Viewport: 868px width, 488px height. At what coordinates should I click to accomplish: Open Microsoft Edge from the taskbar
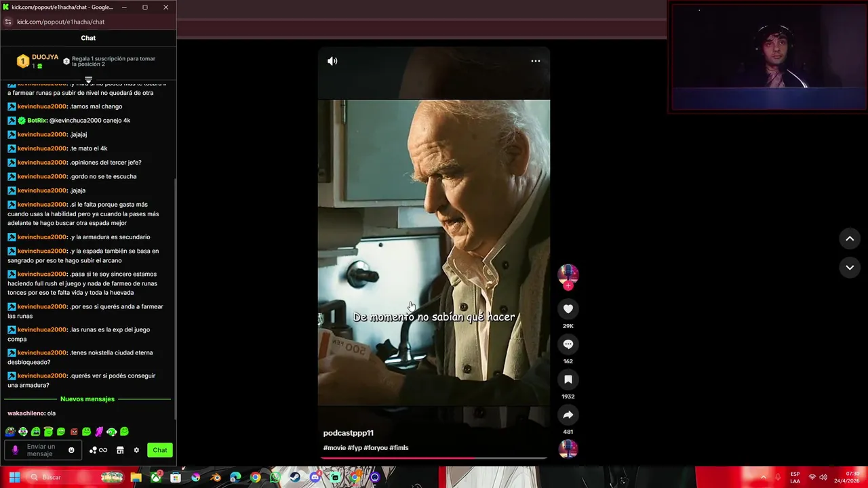(x=235, y=477)
